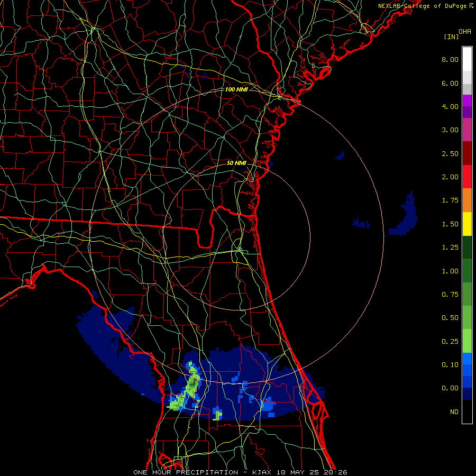
Task: Click the '0.10' scale label
Action: pos(450,365)
